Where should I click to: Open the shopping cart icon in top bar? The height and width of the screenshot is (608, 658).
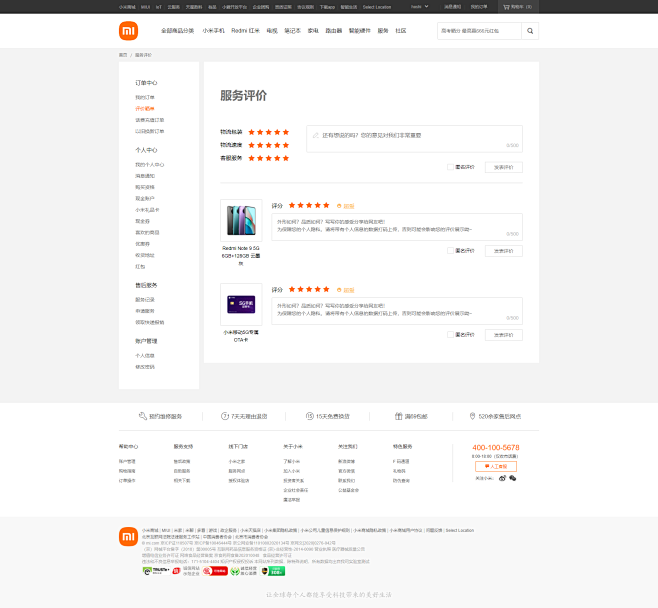[507, 7]
